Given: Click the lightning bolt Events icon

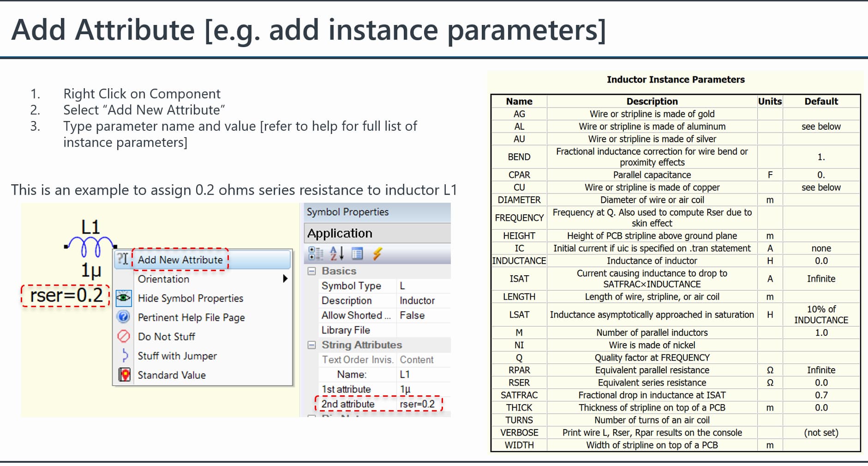Looking at the screenshot, I should [377, 254].
